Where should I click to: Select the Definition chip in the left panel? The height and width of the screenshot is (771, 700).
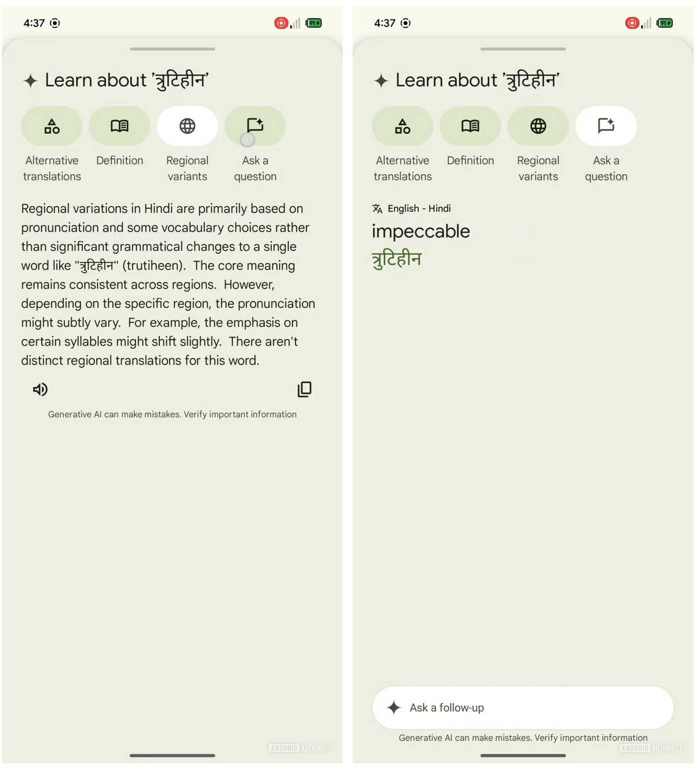(120, 126)
